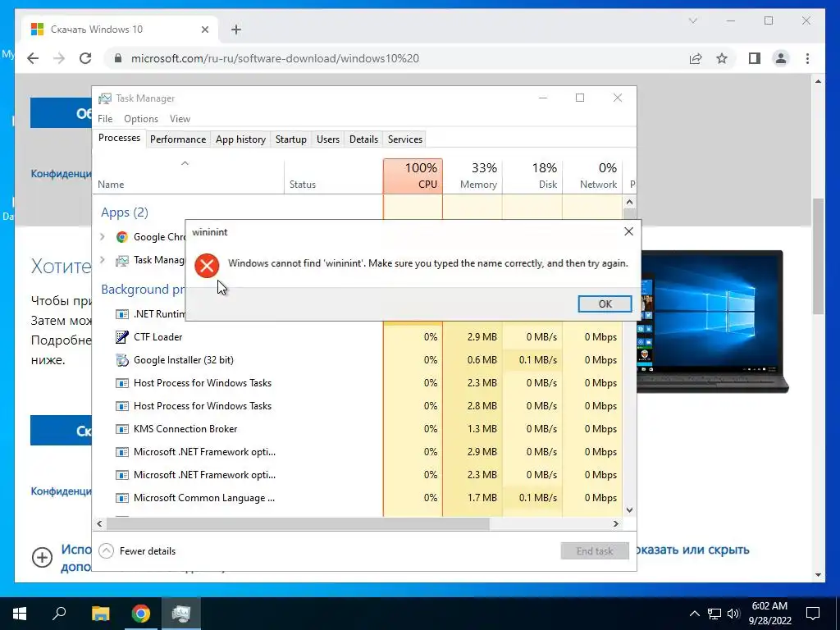The width and height of the screenshot is (840, 630).
Task: Select the Processes tab
Action: 120,138
